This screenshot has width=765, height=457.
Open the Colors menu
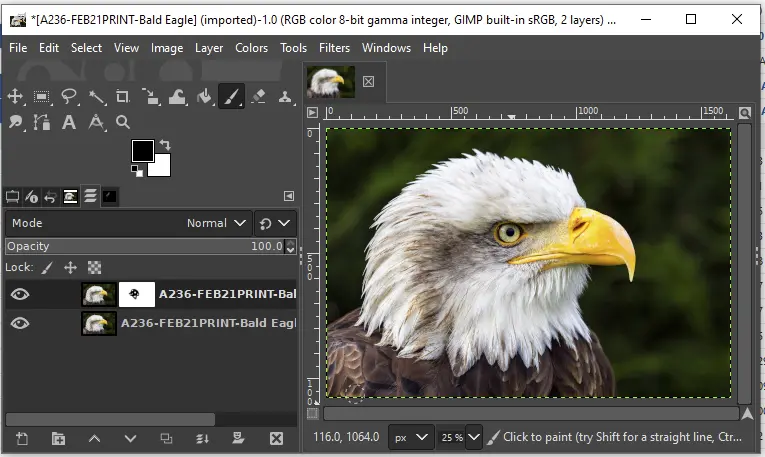pyautogui.click(x=251, y=47)
